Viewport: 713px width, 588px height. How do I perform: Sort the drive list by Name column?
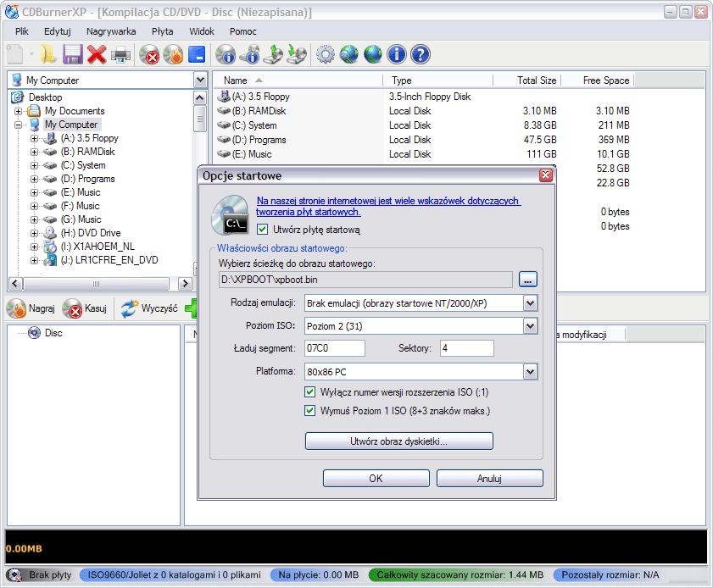298,80
